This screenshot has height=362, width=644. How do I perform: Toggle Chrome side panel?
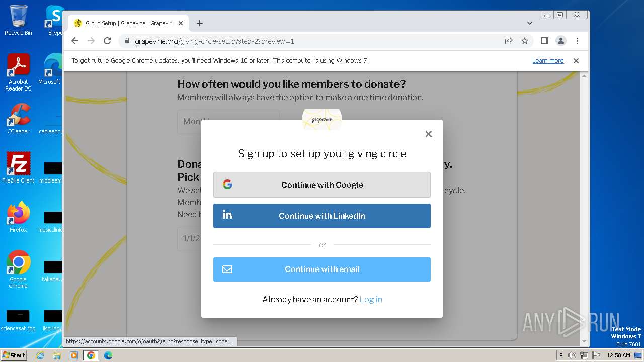click(544, 41)
